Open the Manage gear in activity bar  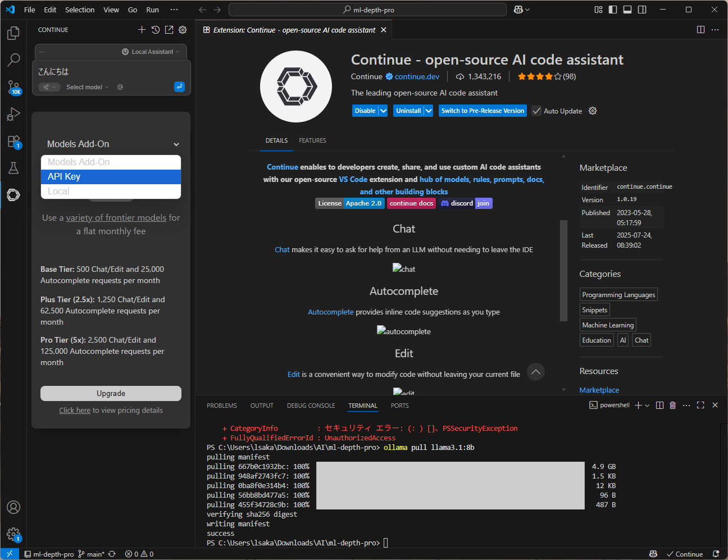coord(13,534)
